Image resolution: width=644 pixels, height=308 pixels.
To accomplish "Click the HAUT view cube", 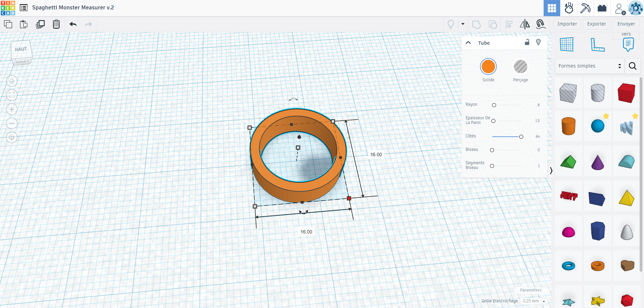I will pos(21,50).
